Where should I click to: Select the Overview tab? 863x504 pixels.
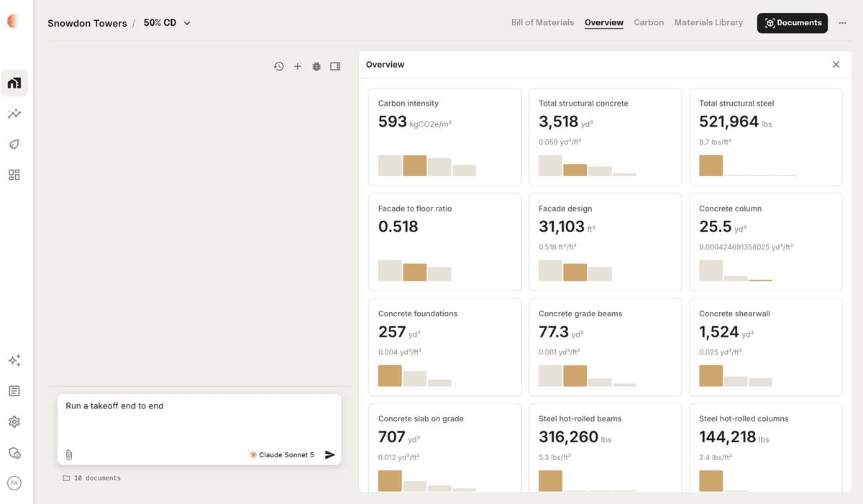pos(604,23)
